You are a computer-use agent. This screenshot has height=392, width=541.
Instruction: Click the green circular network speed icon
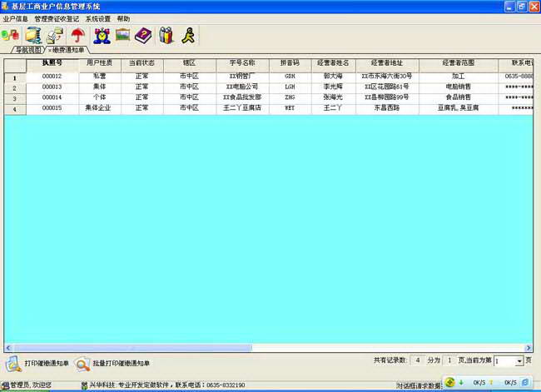click(x=450, y=382)
